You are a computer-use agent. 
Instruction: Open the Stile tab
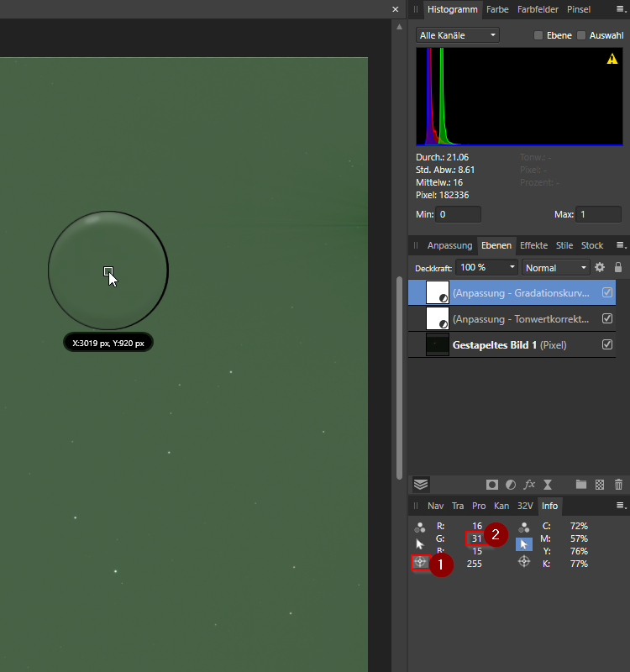coord(564,245)
